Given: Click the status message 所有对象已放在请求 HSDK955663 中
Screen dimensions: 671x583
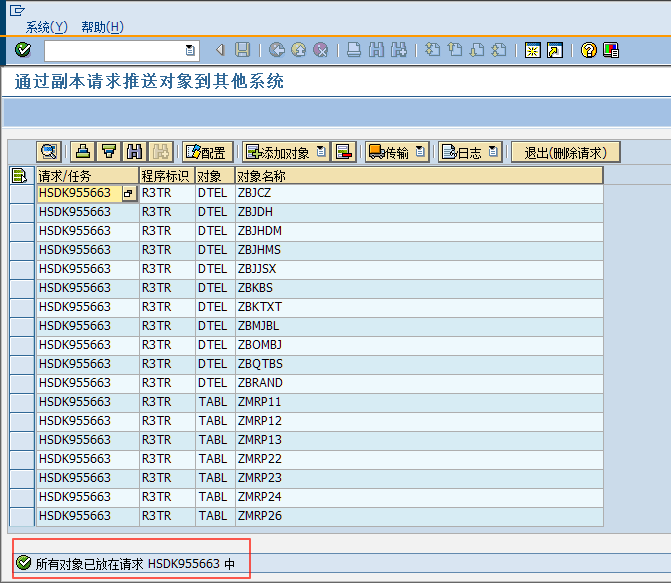Looking at the screenshot, I should click(135, 564).
